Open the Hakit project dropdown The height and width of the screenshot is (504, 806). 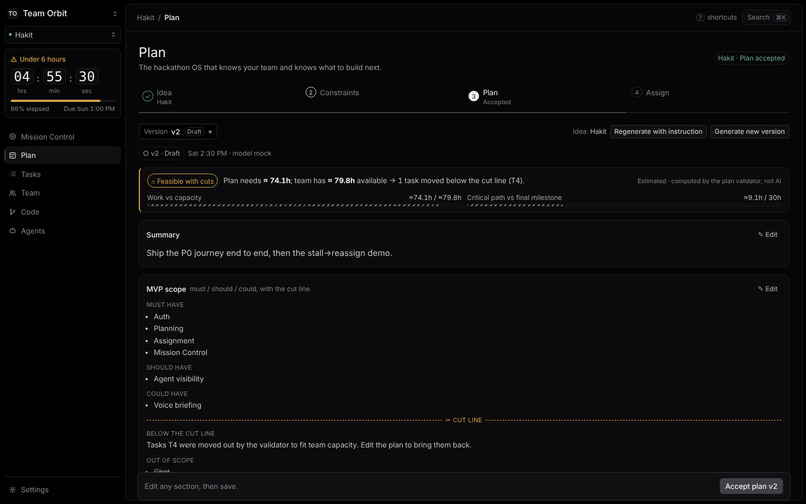pyautogui.click(x=63, y=35)
